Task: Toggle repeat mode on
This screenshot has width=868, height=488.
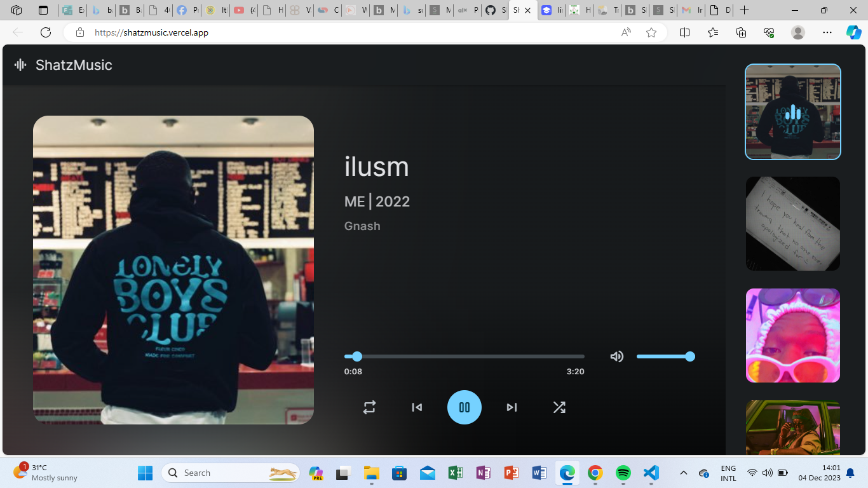Action: [369, 407]
